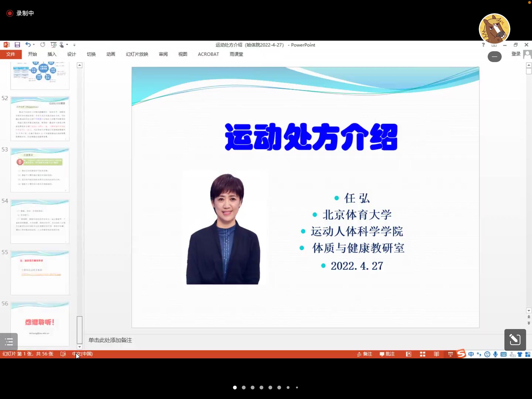Viewport: 532px width, 399px height.
Task: Click notes field 单击此处添加备注
Action: tap(110, 340)
